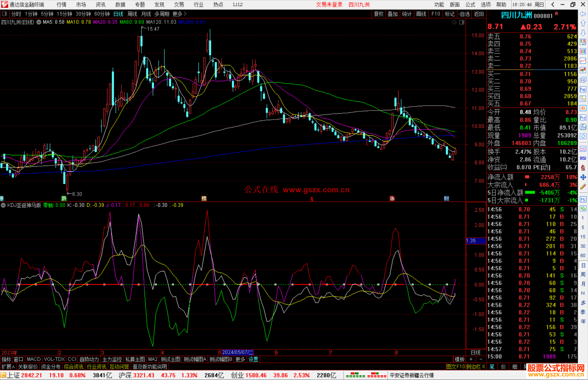Toggle the KDJ indicator round toggle
The width and height of the screenshot is (588, 380).
pos(4,205)
